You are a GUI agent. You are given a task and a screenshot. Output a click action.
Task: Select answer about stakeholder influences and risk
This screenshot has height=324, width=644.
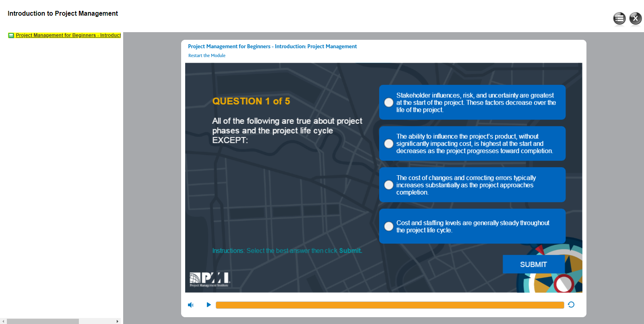point(472,103)
